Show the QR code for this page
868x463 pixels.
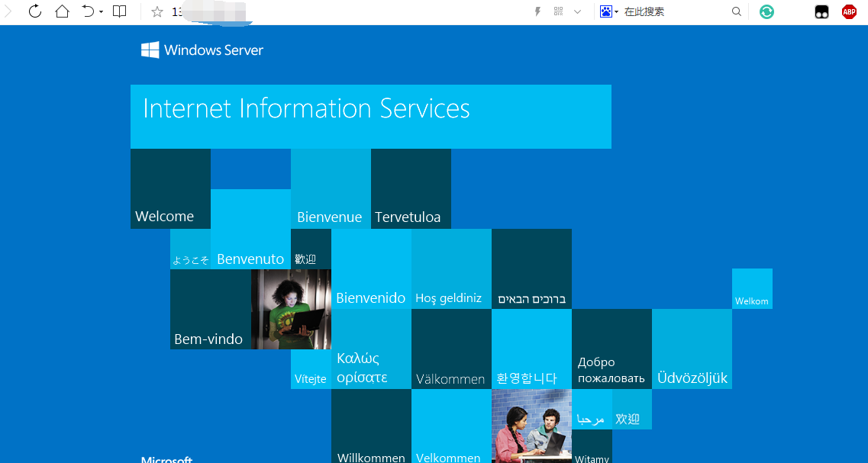pos(558,11)
